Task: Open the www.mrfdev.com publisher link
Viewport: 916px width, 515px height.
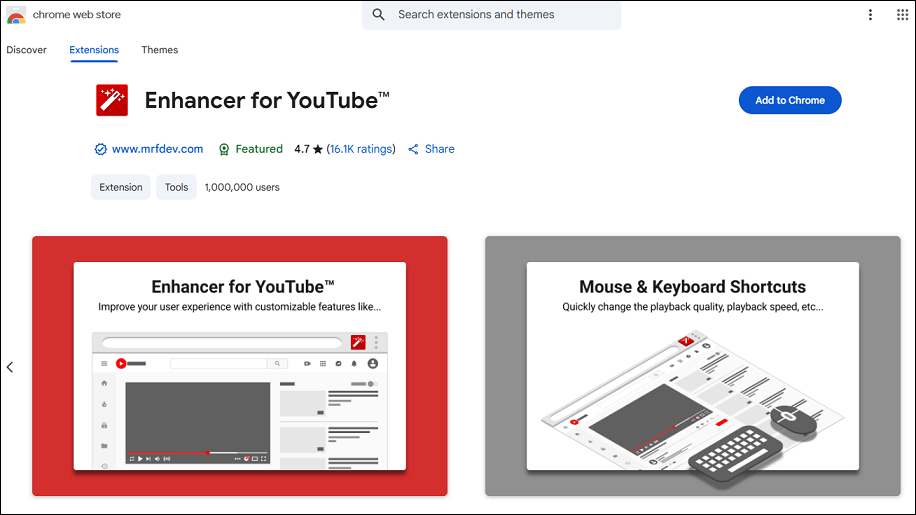Action: [157, 149]
